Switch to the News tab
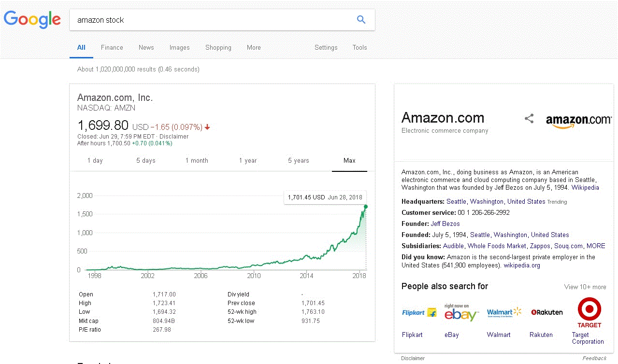The height and width of the screenshot is (364, 618). click(x=146, y=47)
